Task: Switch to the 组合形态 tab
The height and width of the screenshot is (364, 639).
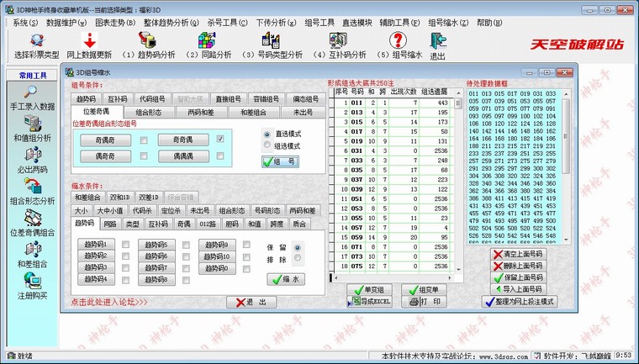Action: [x=150, y=111]
